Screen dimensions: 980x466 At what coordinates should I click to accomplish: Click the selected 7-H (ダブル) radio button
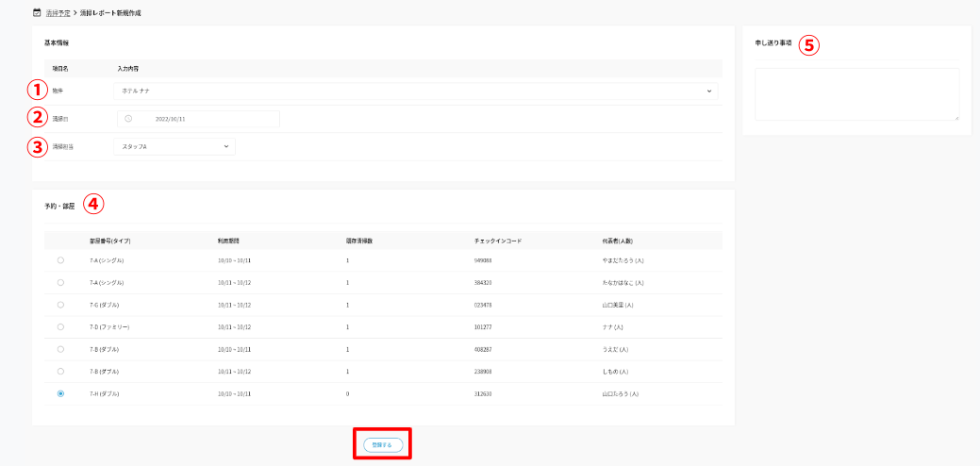pyautogui.click(x=60, y=393)
